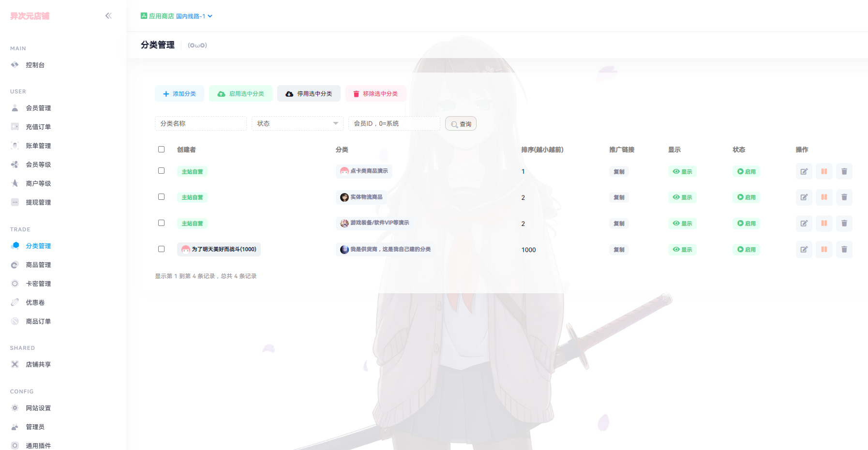Open 会员管理 in sidebar
Screen dimensions: 868x450
pyautogui.click(x=38, y=108)
